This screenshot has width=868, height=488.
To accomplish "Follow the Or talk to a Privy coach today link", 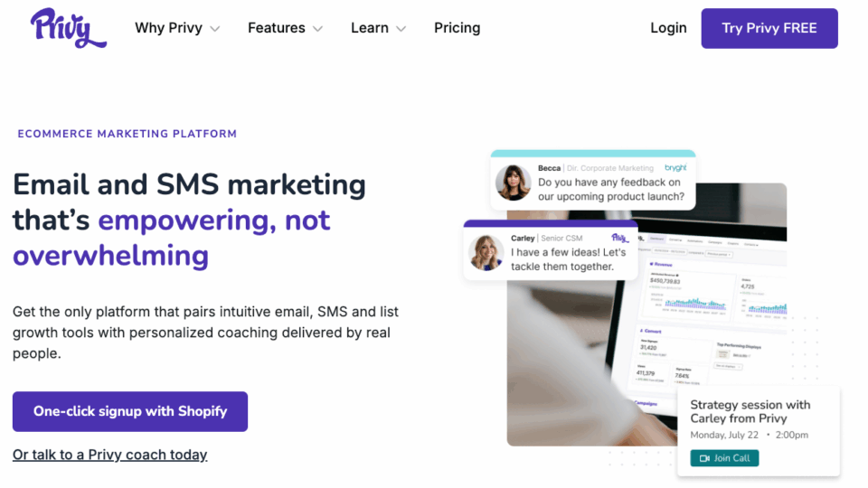I will click(110, 455).
